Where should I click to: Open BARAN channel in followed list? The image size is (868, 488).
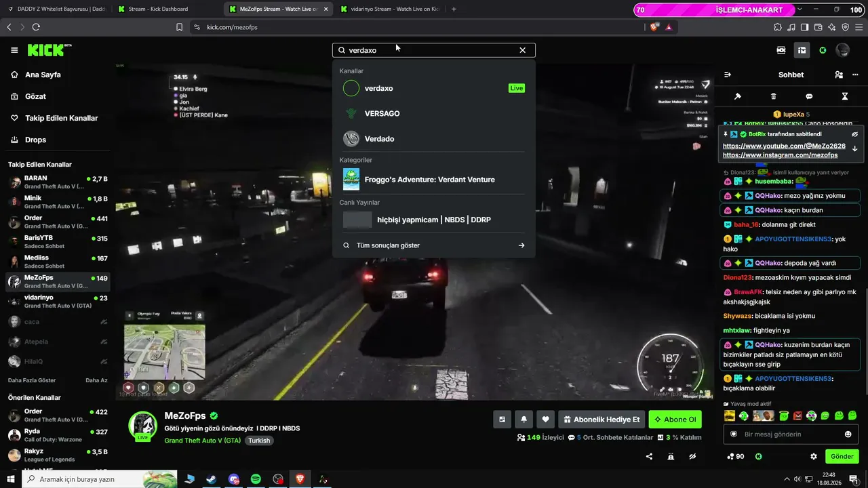click(x=58, y=182)
